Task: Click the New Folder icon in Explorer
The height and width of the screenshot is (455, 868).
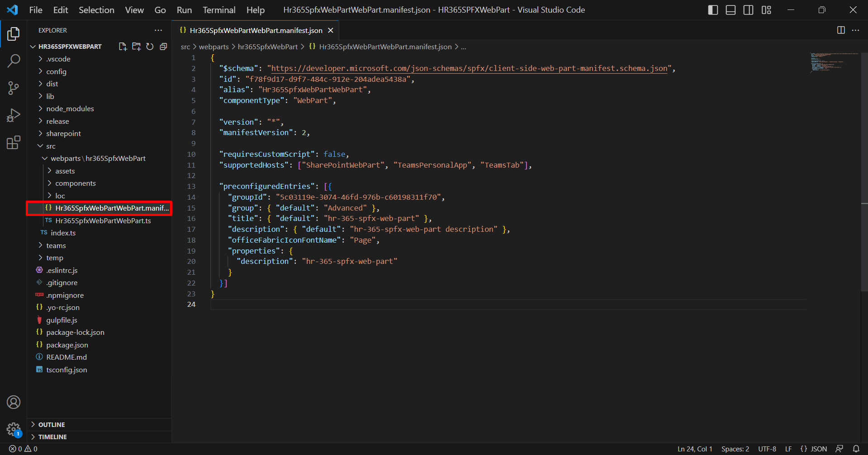Action: coord(136,47)
